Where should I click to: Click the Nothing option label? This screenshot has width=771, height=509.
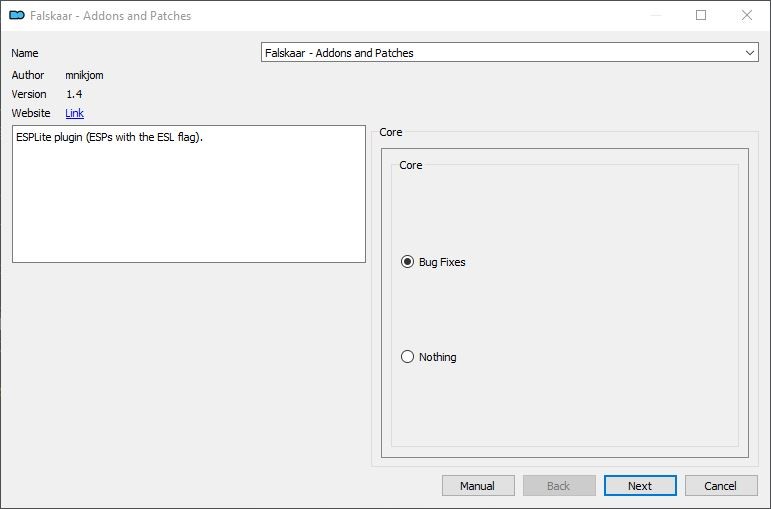[x=438, y=357]
